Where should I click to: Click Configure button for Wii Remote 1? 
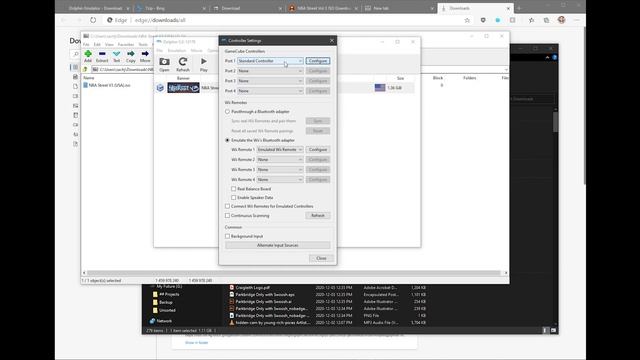point(318,150)
